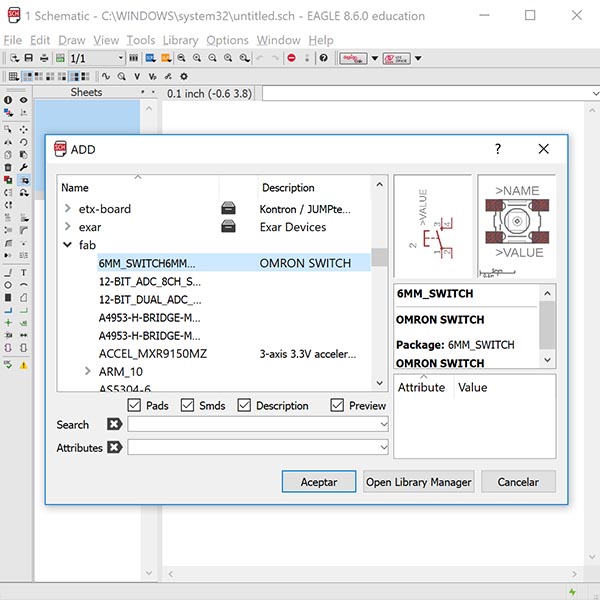Select the Arc drawing tool

23,285
